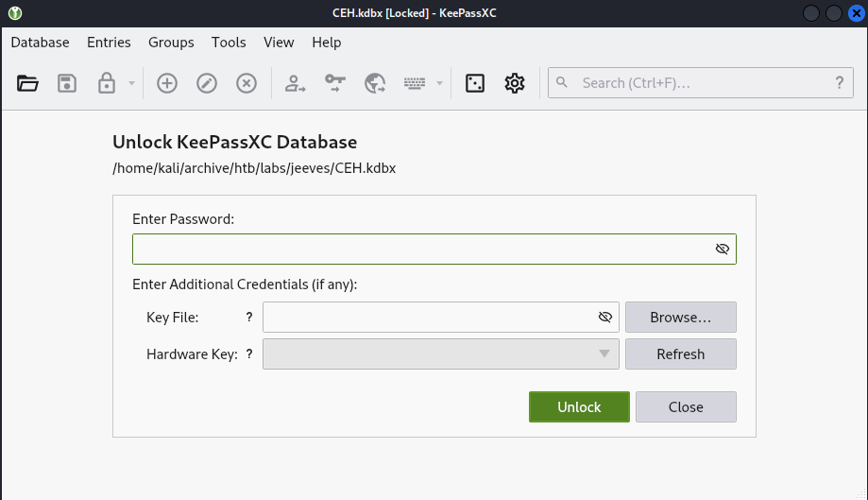This screenshot has height=500, width=868.
Task: Click the save database toolbar icon
Action: [67, 83]
